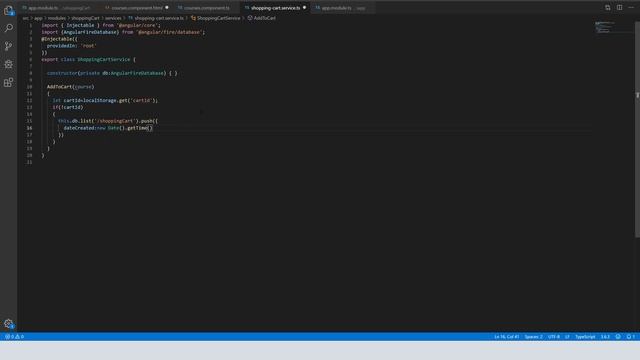Open the Search view in activity bar
The image size is (640, 360).
(x=9, y=28)
